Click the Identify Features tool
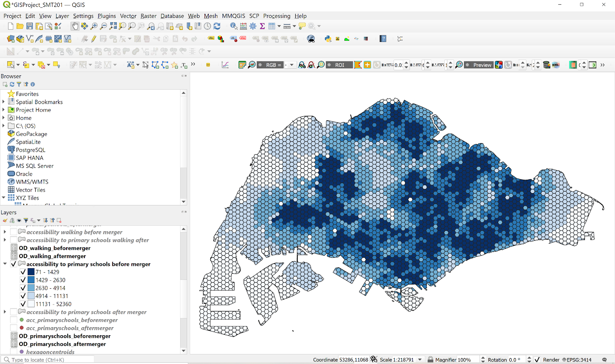 [x=234, y=26]
